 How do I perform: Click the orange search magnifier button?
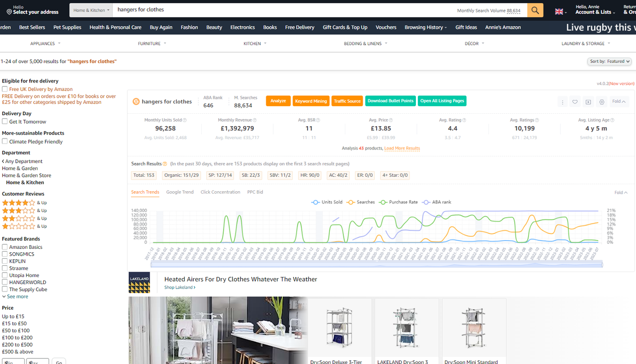coord(535,10)
